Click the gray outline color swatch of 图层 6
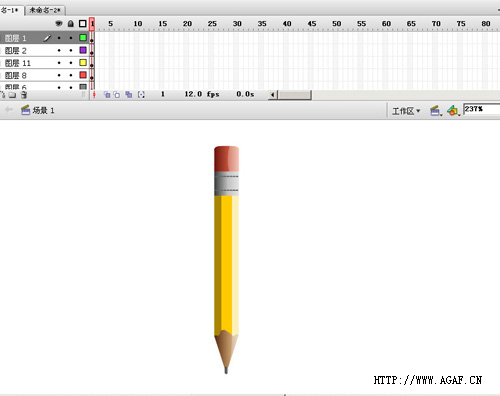The width and height of the screenshot is (500, 396). coord(83,87)
